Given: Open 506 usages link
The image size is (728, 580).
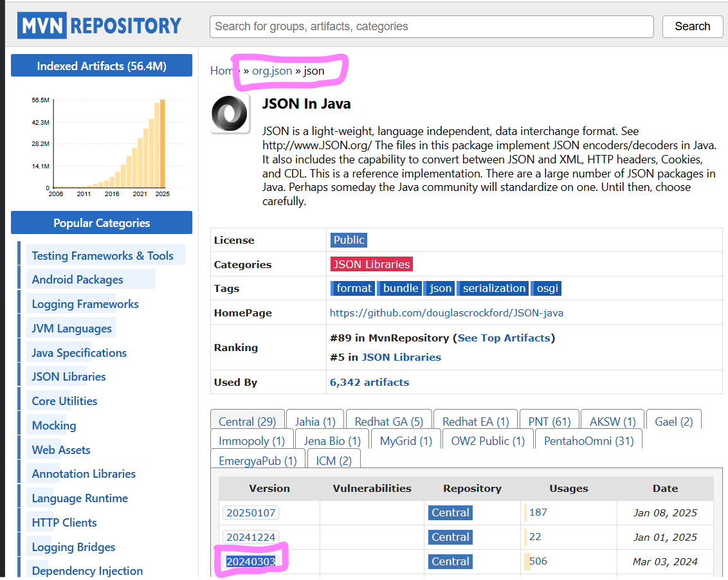Looking at the screenshot, I should [538, 561].
